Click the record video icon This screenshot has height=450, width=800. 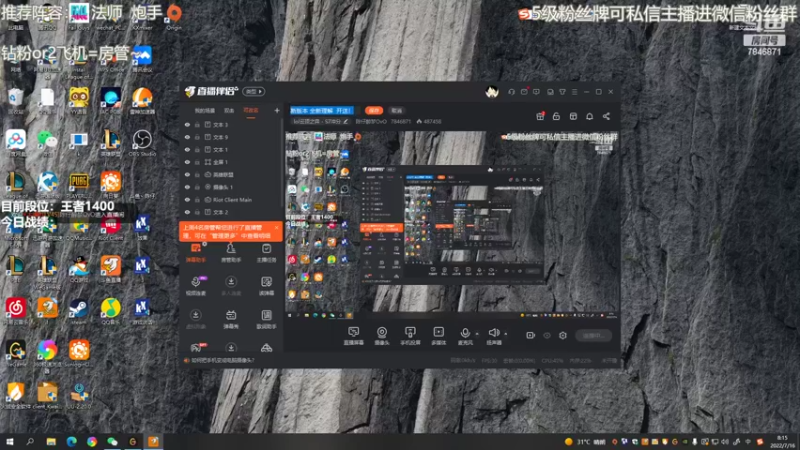tap(531, 335)
